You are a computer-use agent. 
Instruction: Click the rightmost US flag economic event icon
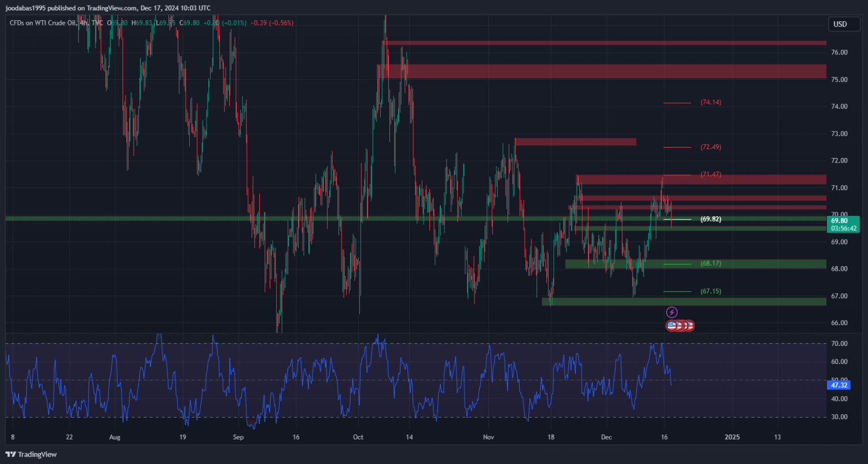[x=689, y=326]
